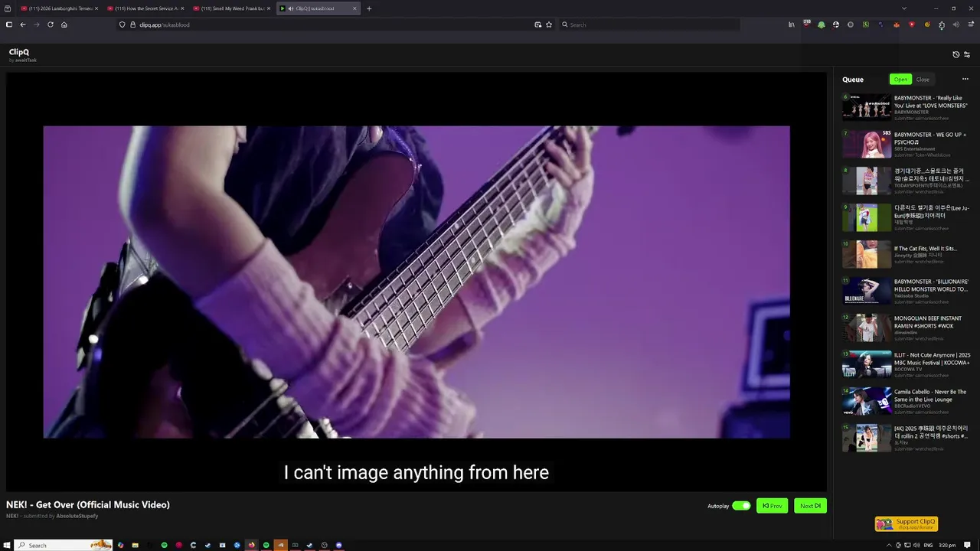Switch to How the Secret Service tab

(144, 8)
